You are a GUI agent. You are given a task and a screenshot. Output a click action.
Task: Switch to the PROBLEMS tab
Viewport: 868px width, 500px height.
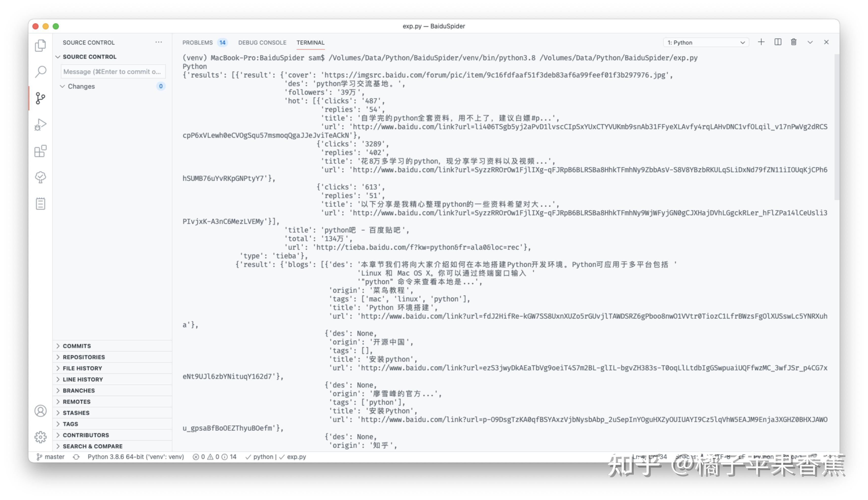point(198,42)
